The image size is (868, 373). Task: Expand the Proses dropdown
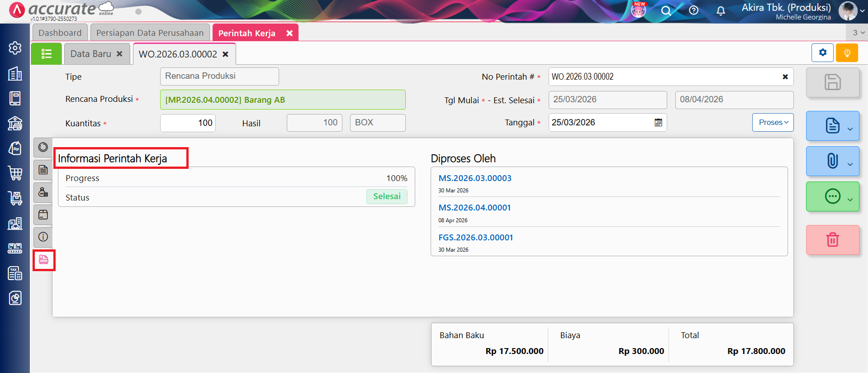[x=773, y=123]
